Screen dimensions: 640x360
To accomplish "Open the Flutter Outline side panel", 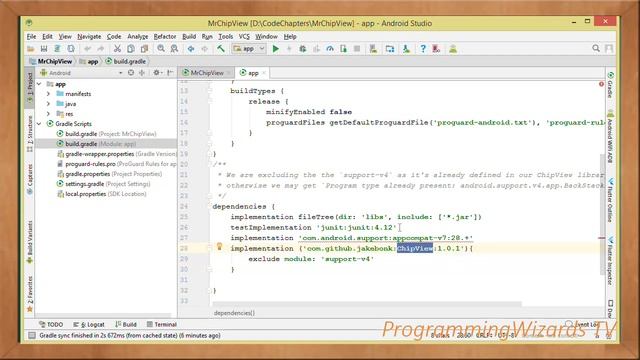I will pos(611,200).
